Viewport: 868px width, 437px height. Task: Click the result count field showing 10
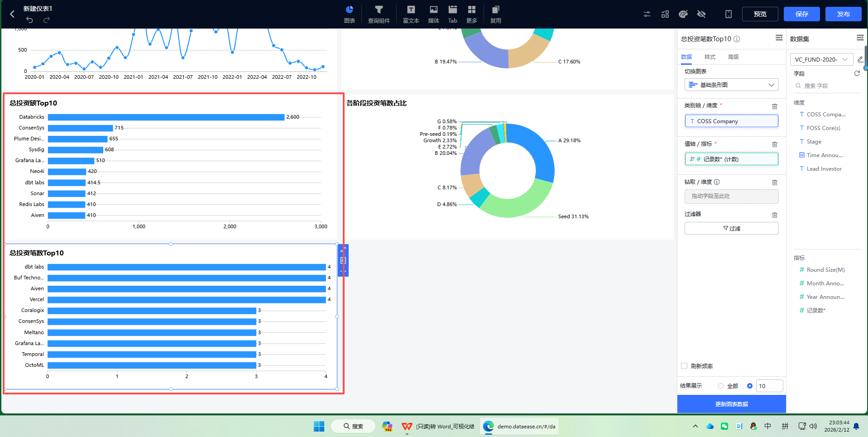click(x=769, y=386)
